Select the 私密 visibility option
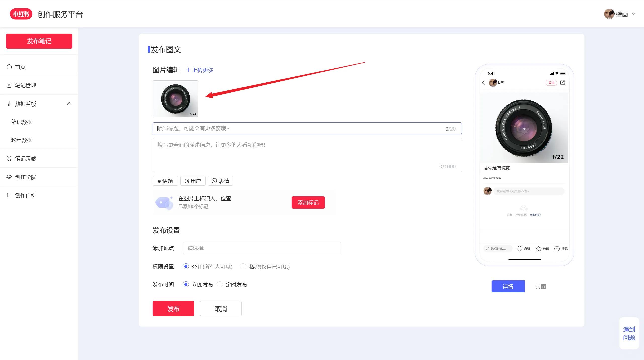The image size is (644, 360). [243, 267]
